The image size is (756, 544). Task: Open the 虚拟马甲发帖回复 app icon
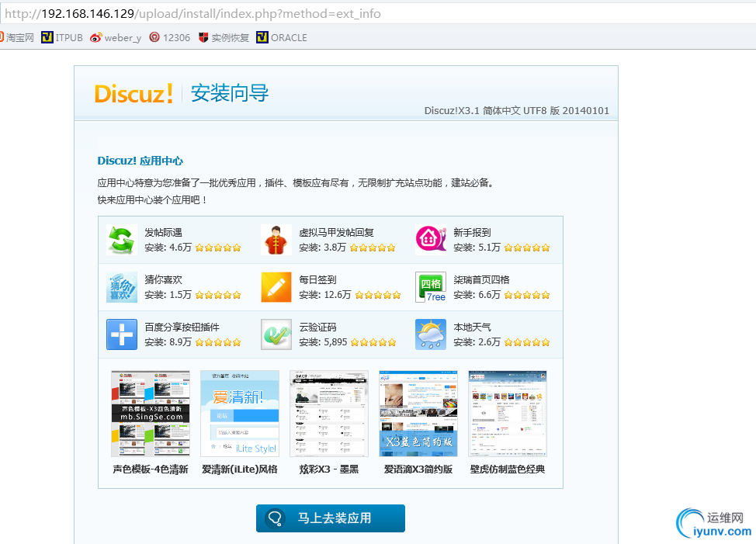[x=276, y=240]
